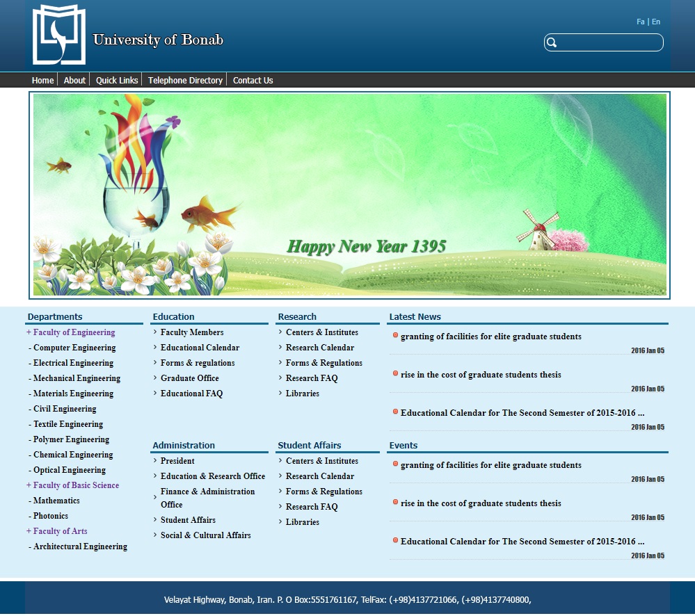
Task: Click the University of Bonab logo
Action: pyautogui.click(x=59, y=35)
